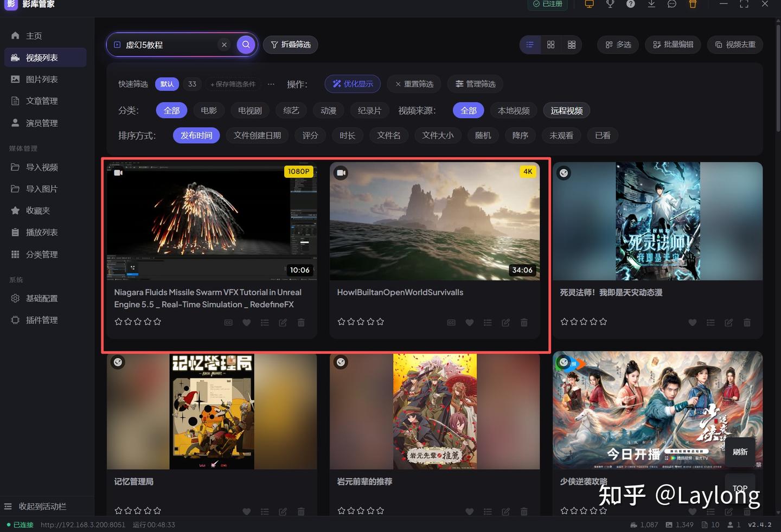The width and height of the screenshot is (781, 532).
Task: Open the trophy icon in title bar
Action: [610, 4]
